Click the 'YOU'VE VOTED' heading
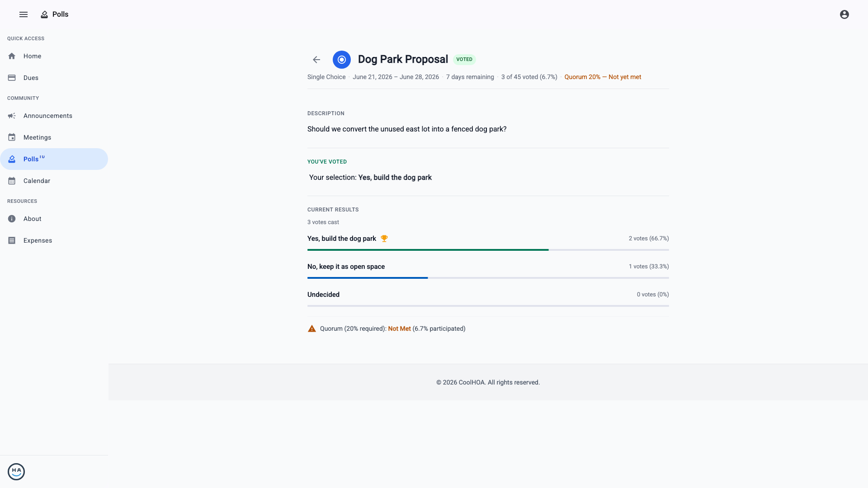Image resolution: width=868 pixels, height=488 pixels. point(327,162)
